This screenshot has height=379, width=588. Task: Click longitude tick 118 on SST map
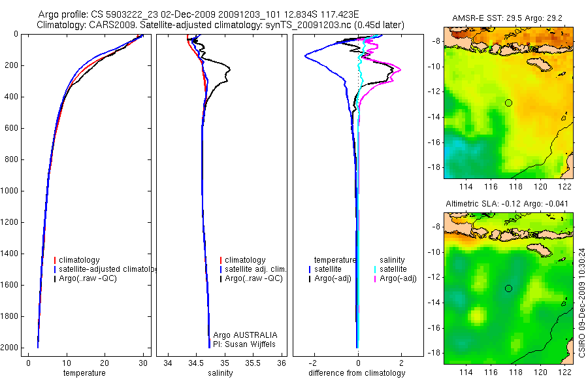515,186
